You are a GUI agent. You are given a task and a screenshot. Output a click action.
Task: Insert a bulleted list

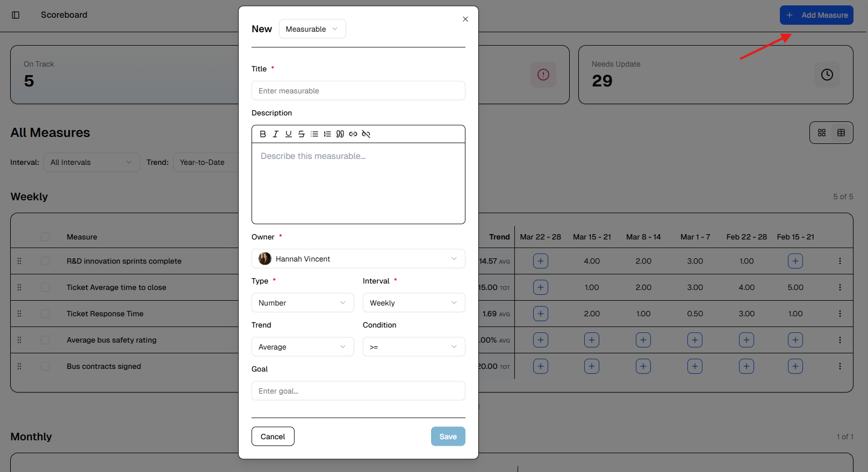pyautogui.click(x=314, y=134)
